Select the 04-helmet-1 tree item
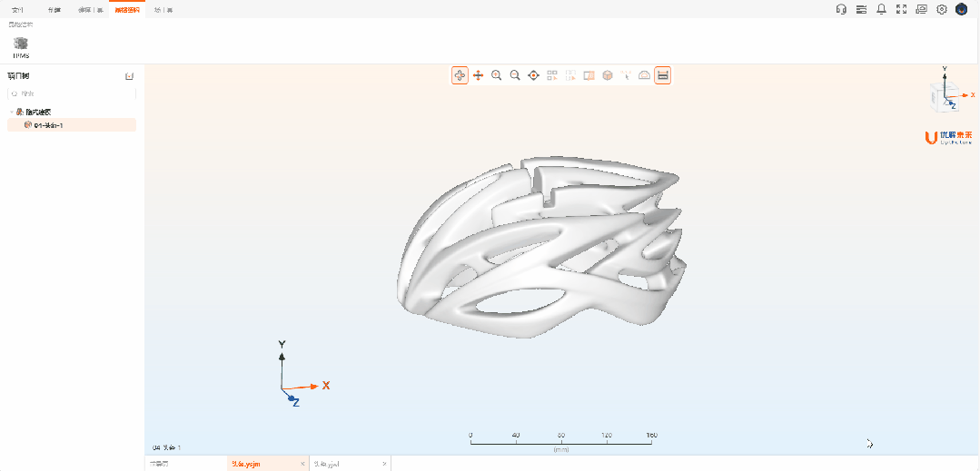Image resolution: width=980 pixels, height=471 pixels. point(72,125)
